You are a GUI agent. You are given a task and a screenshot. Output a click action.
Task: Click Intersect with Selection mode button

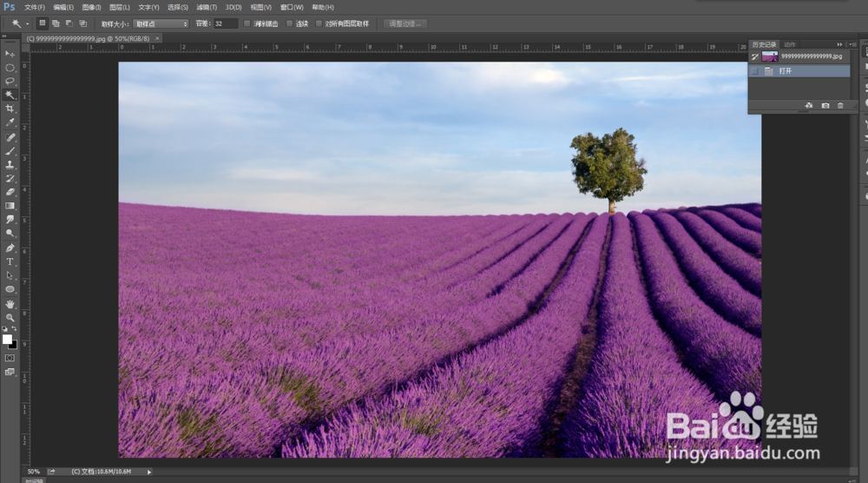click(82, 23)
